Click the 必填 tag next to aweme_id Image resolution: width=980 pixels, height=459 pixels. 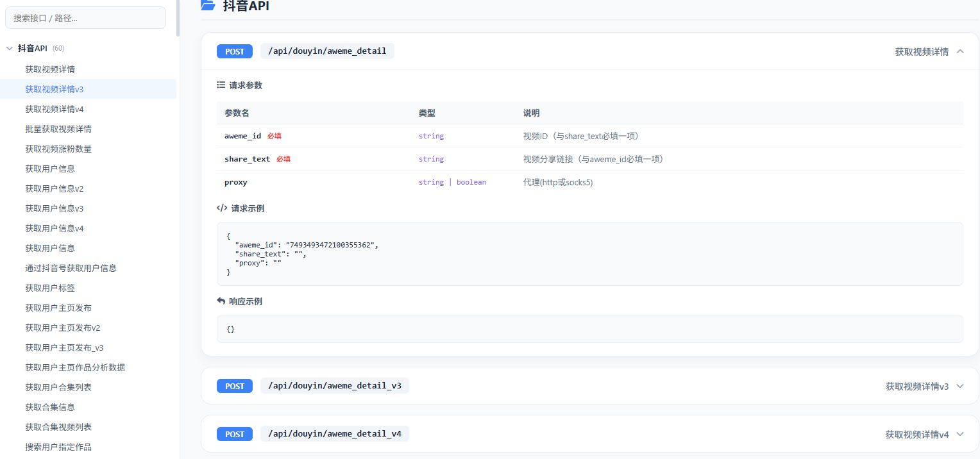[275, 136]
